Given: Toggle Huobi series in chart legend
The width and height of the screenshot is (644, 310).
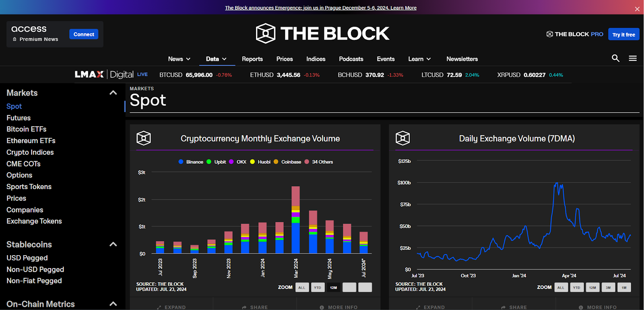Looking at the screenshot, I should (260, 162).
